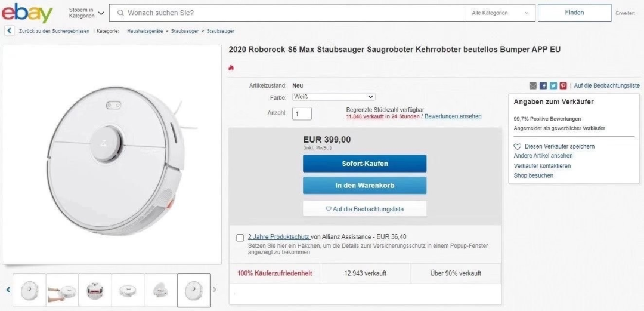Click the Sofort-Kaufen button
Viewport: 644px width, 311px height.
tap(364, 164)
